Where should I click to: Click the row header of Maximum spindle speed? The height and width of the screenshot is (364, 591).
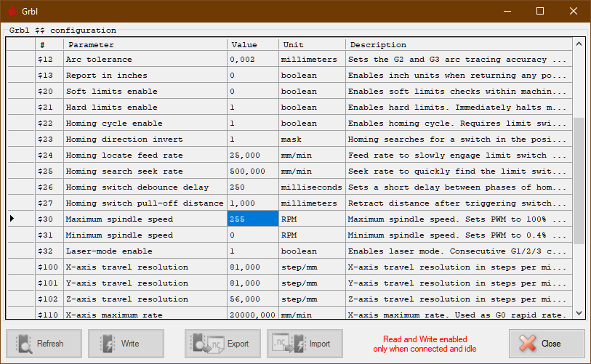click(x=20, y=219)
